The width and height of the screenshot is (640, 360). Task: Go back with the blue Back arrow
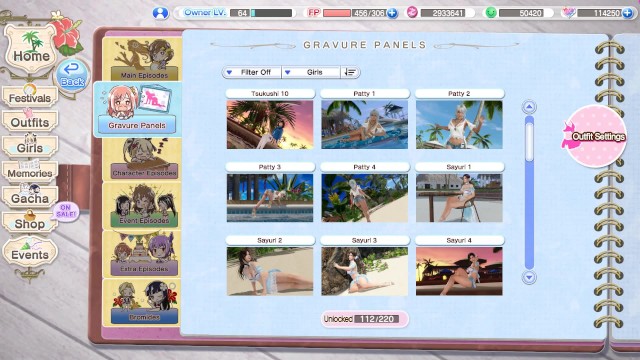[x=72, y=75]
